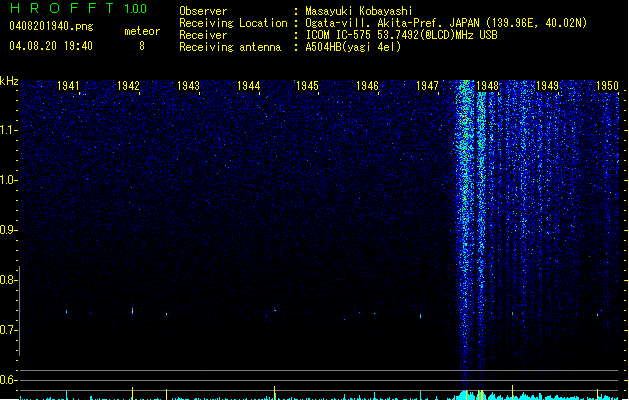The height and width of the screenshot is (400, 629).
Task: Click the 1945 time marker
Action: pyautogui.click(x=308, y=86)
